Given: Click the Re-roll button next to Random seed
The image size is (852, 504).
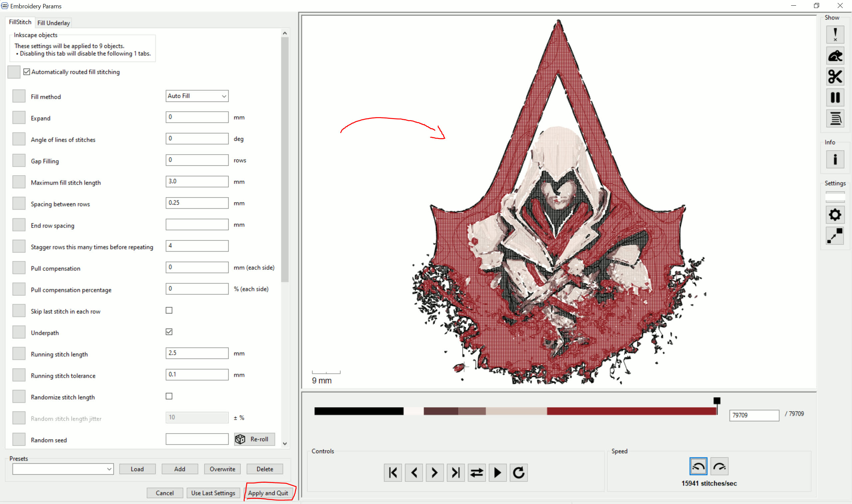Looking at the screenshot, I should (255, 439).
